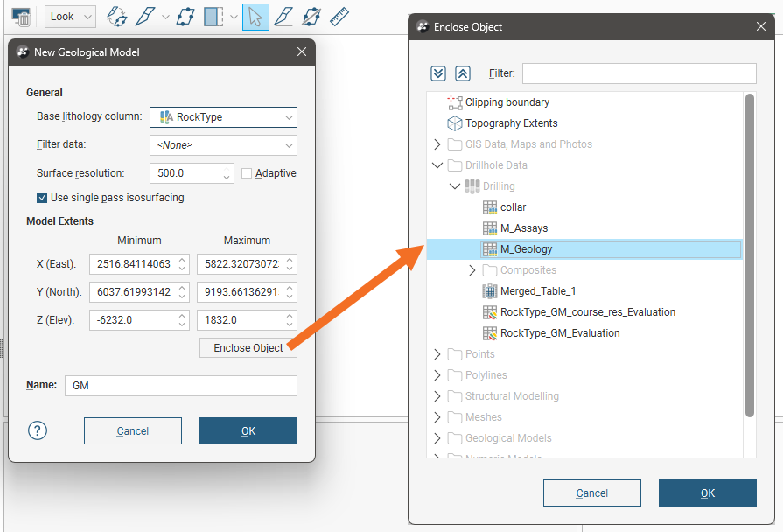Select M_Assays table in tree
The width and height of the screenshot is (783, 532).
pos(524,228)
